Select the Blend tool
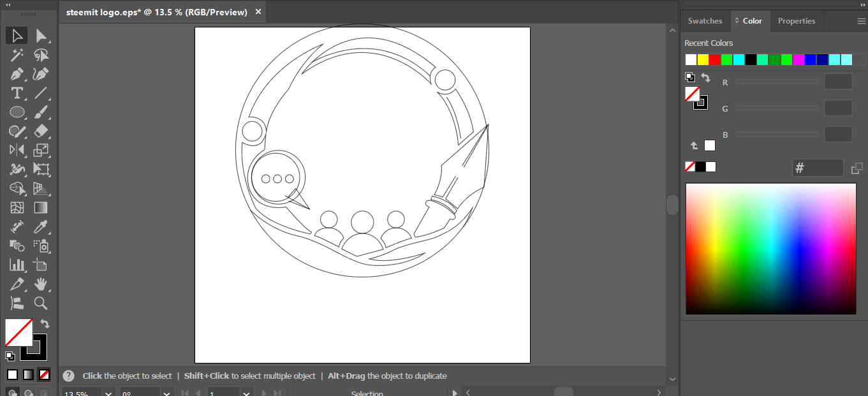 click(x=17, y=246)
